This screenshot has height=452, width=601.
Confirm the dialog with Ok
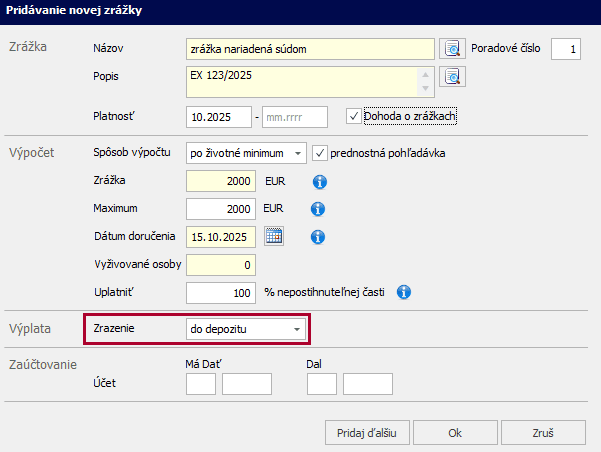[x=454, y=433]
